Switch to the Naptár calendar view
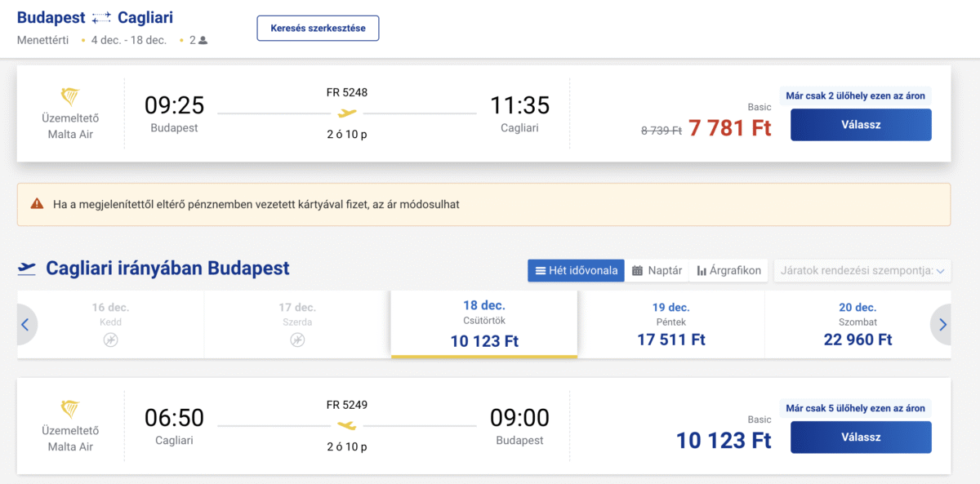 (657, 270)
